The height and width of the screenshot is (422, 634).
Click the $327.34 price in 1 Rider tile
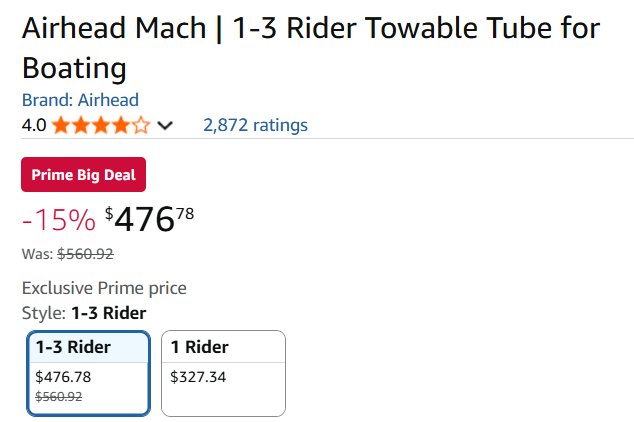(198, 377)
